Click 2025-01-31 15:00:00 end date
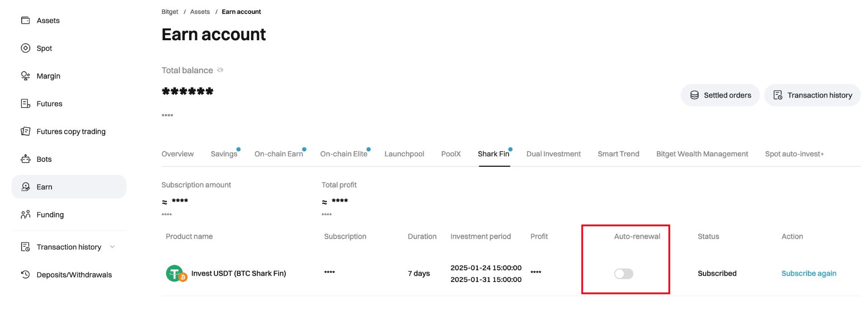The height and width of the screenshot is (320, 868). [486, 279]
